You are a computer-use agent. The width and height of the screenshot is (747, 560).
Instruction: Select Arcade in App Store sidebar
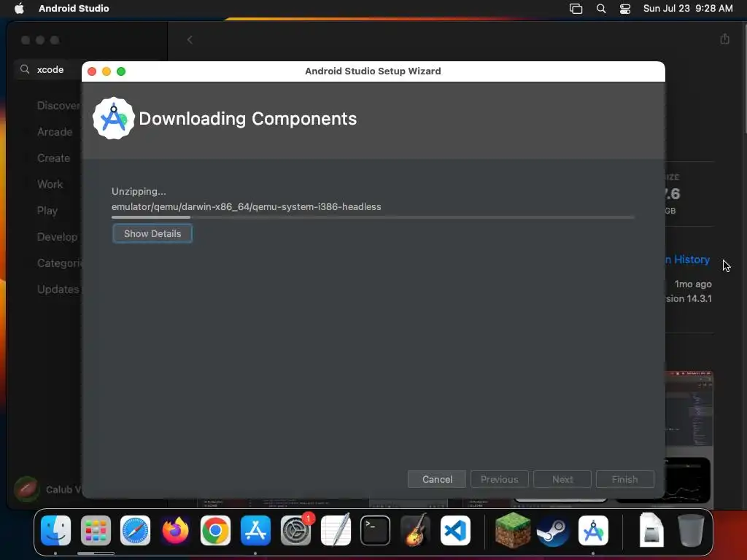coord(55,132)
